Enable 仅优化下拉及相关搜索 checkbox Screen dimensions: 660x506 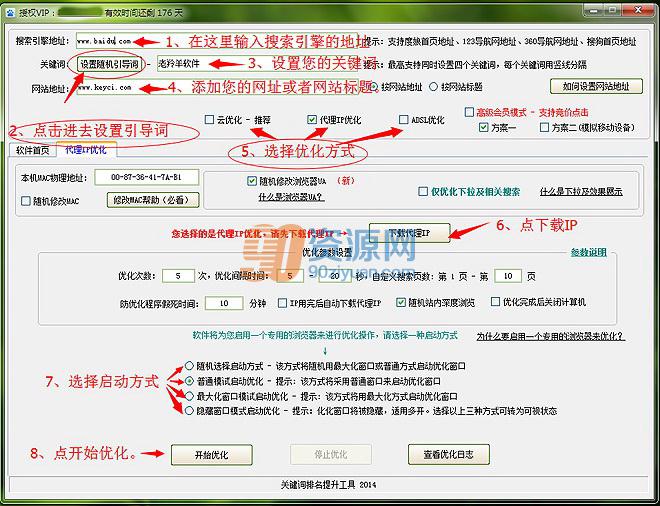(423, 192)
